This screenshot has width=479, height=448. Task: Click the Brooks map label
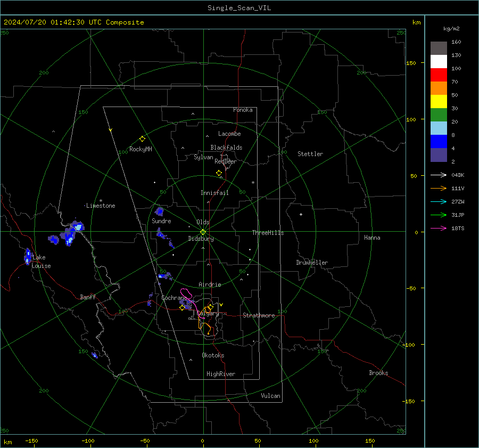tap(378, 373)
